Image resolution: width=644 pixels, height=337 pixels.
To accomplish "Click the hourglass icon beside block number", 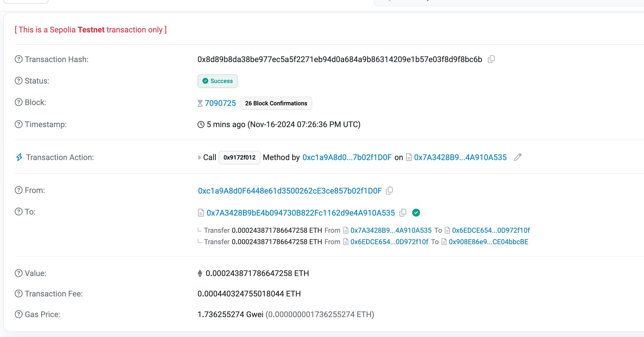I will point(200,103).
